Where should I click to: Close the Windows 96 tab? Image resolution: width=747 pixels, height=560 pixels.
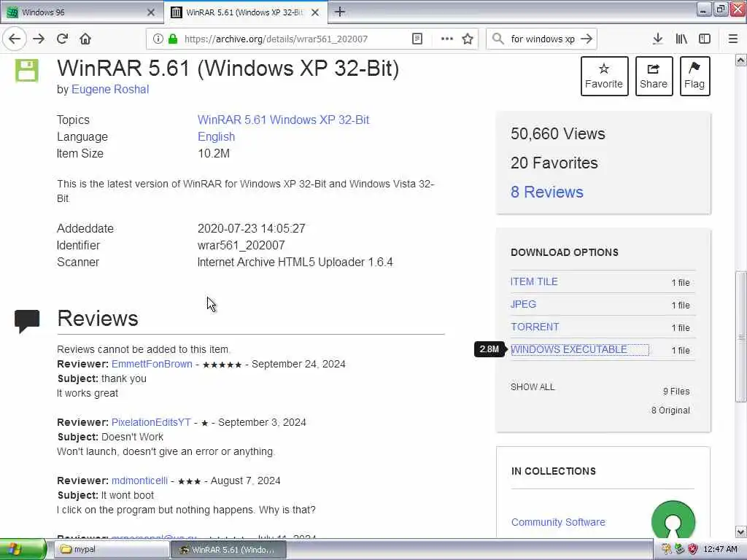coord(151,12)
